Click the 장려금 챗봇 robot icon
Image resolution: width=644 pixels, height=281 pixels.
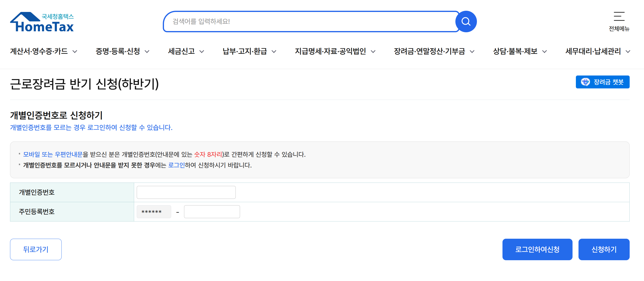[585, 82]
